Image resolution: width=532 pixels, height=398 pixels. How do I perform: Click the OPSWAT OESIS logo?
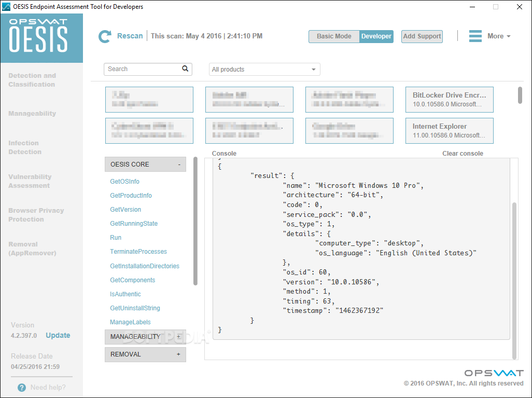(x=41, y=38)
